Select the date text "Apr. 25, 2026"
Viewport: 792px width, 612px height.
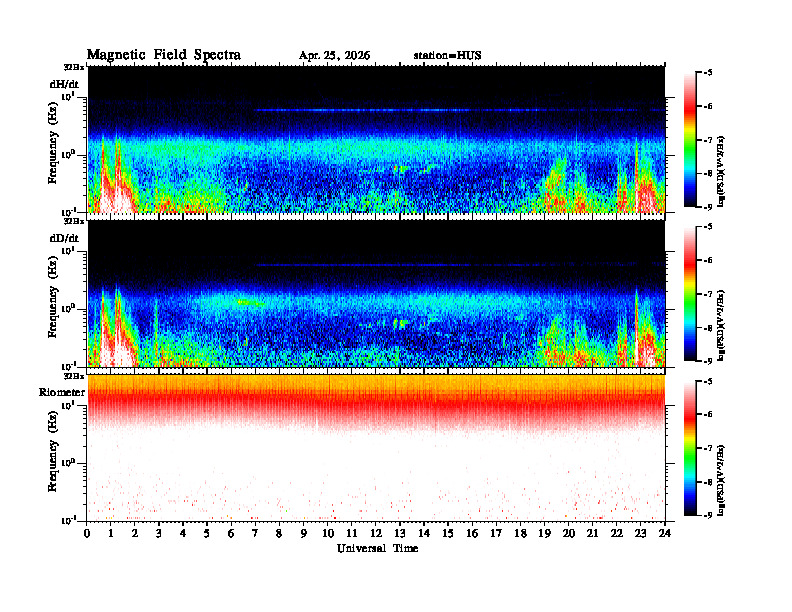pyautogui.click(x=334, y=56)
